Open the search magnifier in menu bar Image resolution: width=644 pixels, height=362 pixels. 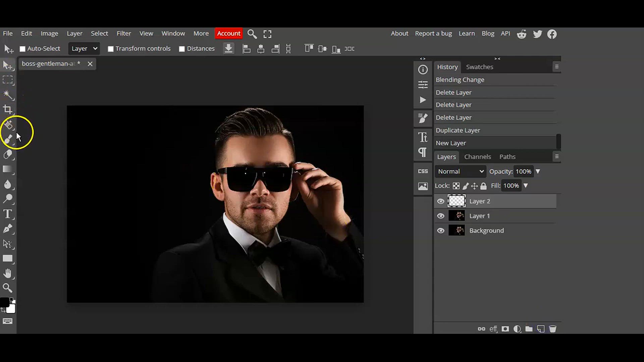(x=252, y=34)
